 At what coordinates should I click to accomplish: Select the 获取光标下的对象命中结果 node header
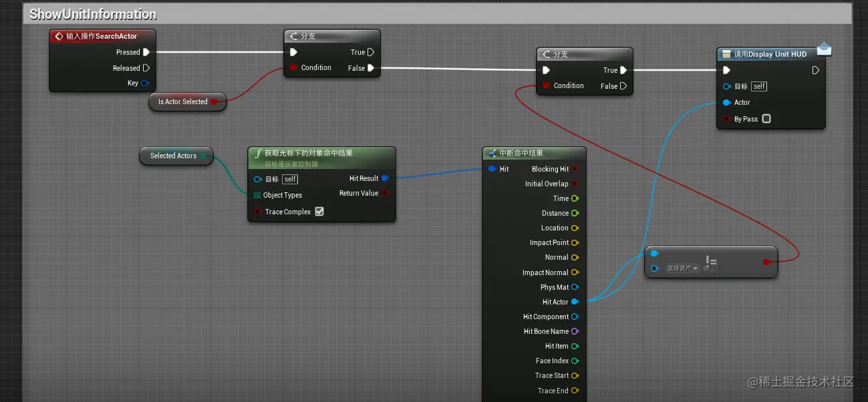[x=322, y=158]
